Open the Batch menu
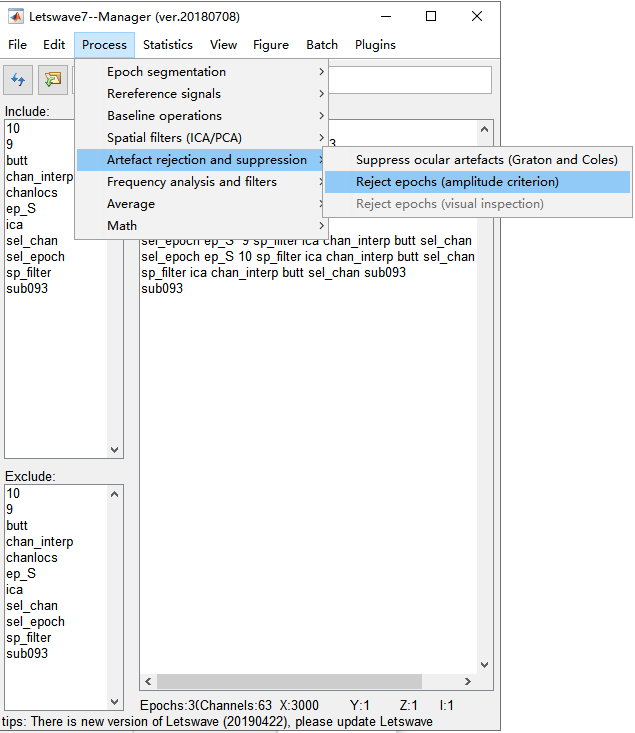The width and height of the screenshot is (635, 733). coord(322,45)
